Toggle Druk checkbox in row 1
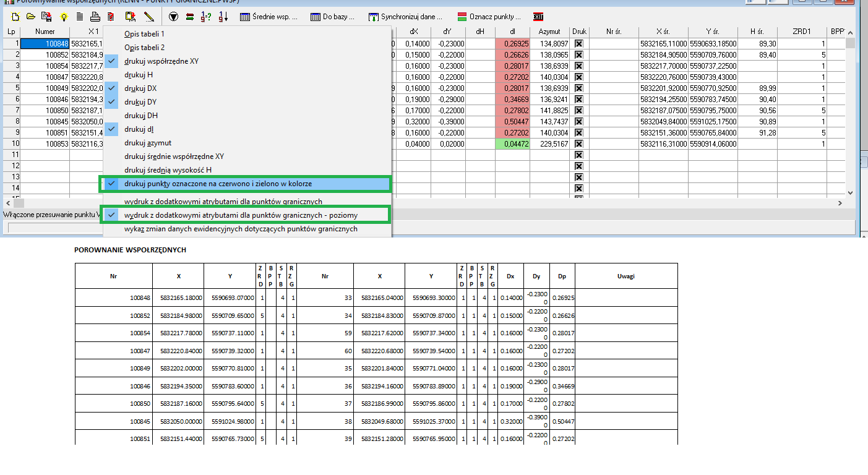Image resolution: width=868 pixels, height=475 pixels. click(579, 43)
